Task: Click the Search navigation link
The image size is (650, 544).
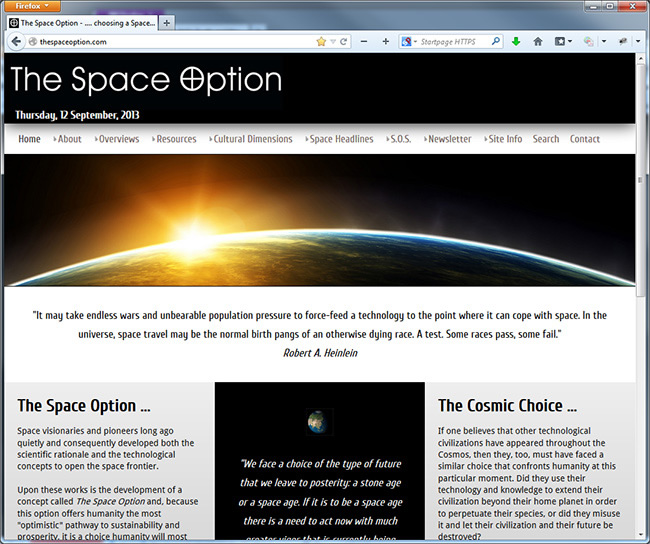Action: [x=546, y=139]
